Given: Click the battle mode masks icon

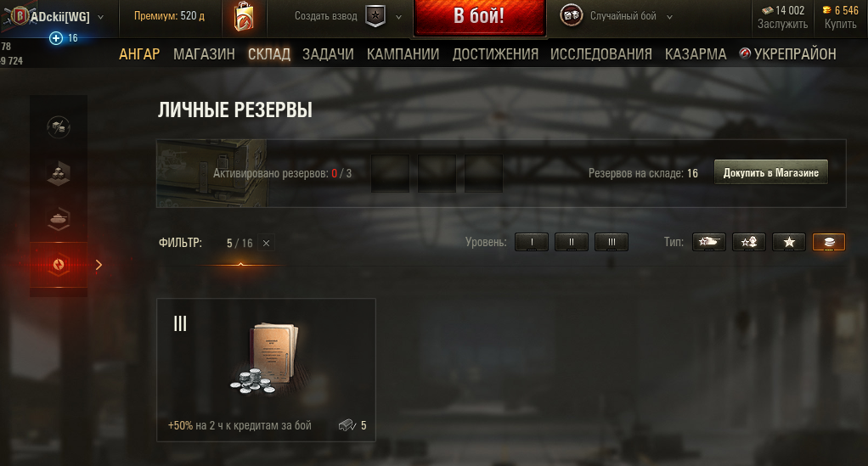Looking at the screenshot, I should pyautogui.click(x=572, y=15).
